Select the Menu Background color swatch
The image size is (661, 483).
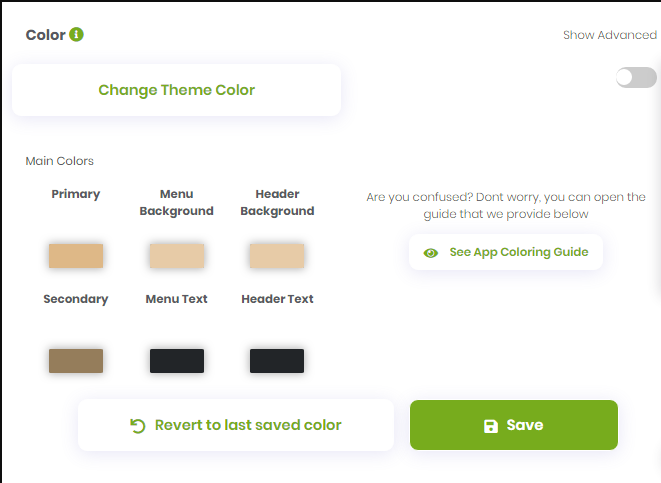pyautogui.click(x=177, y=256)
